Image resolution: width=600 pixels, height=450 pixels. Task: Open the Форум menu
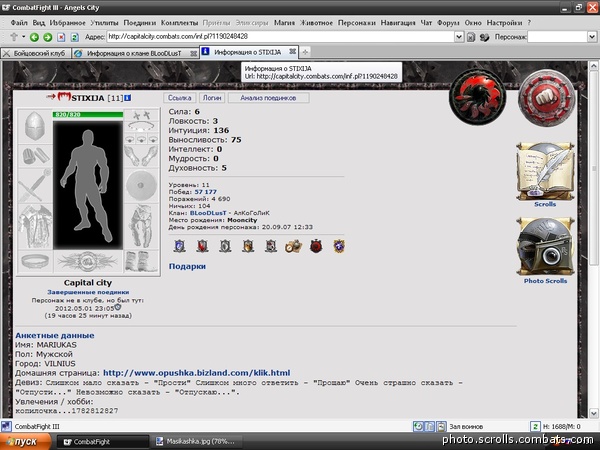click(x=448, y=23)
